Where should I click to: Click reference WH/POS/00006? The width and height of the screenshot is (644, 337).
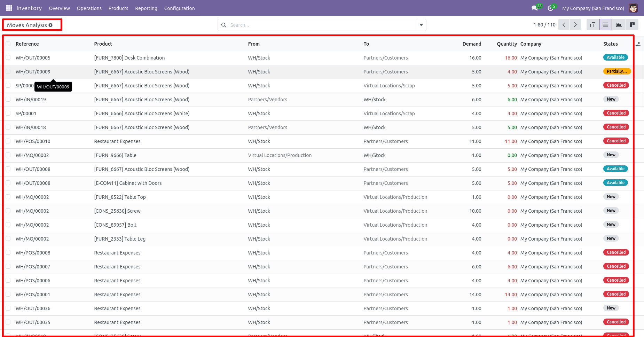(x=33, y=281)
